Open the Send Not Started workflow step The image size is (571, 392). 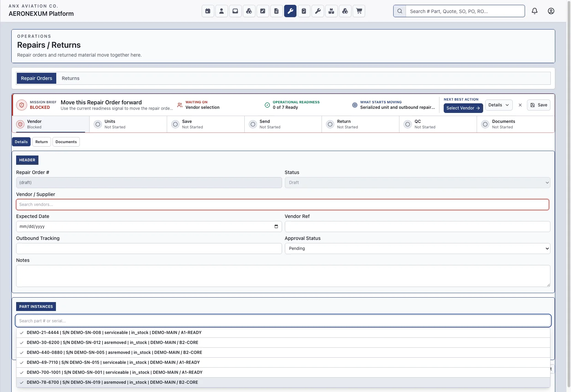[x=283, y=124]
